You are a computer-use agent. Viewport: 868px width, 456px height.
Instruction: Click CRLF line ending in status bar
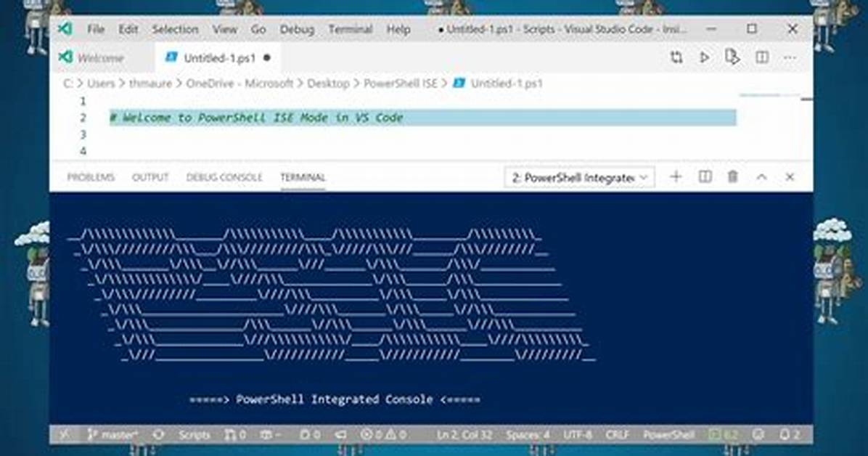[x=617, y=435]
